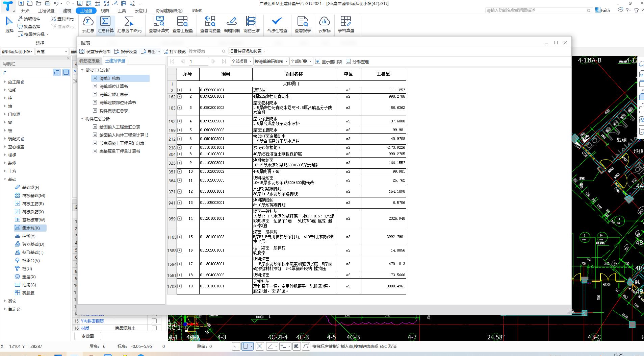Viewport: 644px width, 356px height.
Task: Switch to 土建报表量 tab
Action: tap(115, 61)
